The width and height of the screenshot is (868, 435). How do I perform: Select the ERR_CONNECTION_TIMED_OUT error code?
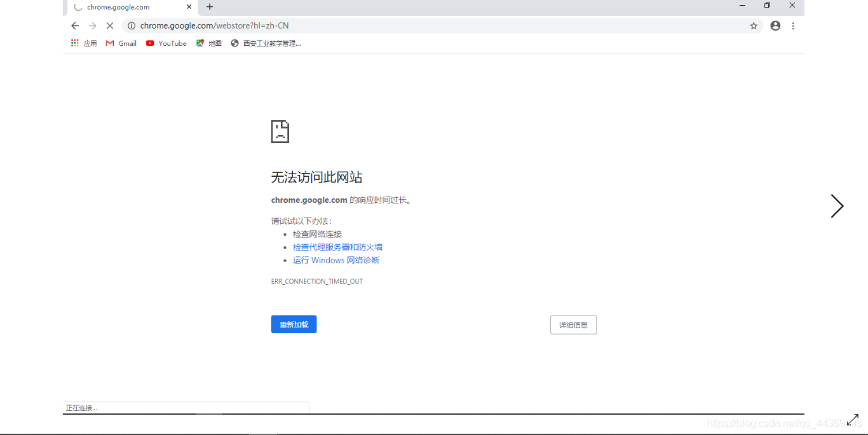[317, 281]
